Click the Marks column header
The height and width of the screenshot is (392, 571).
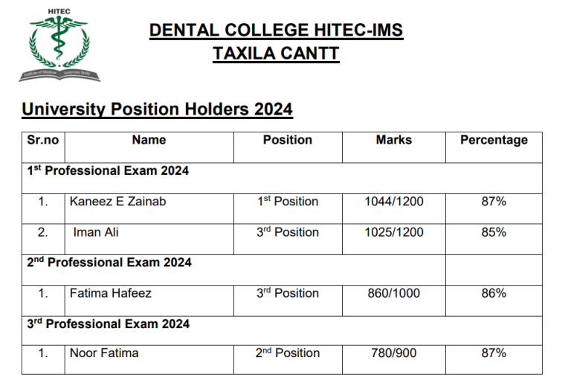tap(394, 147)
